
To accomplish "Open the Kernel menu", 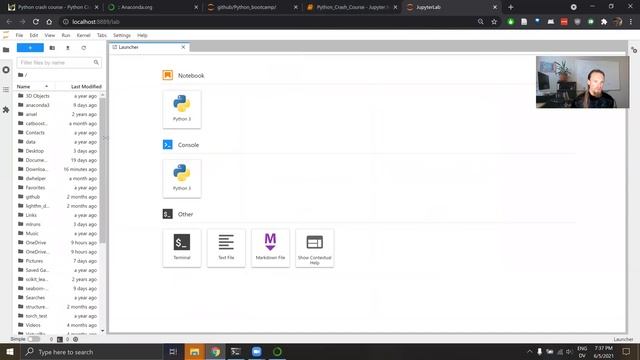I will point(84,36).
